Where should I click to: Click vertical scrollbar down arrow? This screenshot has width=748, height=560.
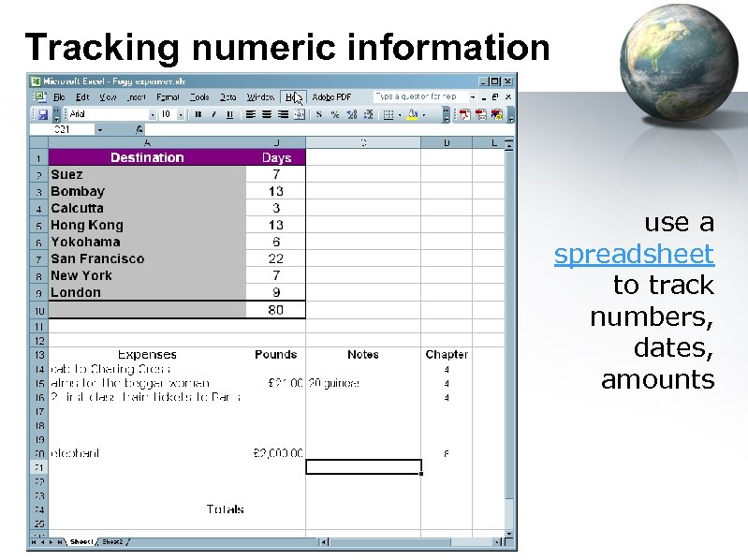[x=509, y=534]
